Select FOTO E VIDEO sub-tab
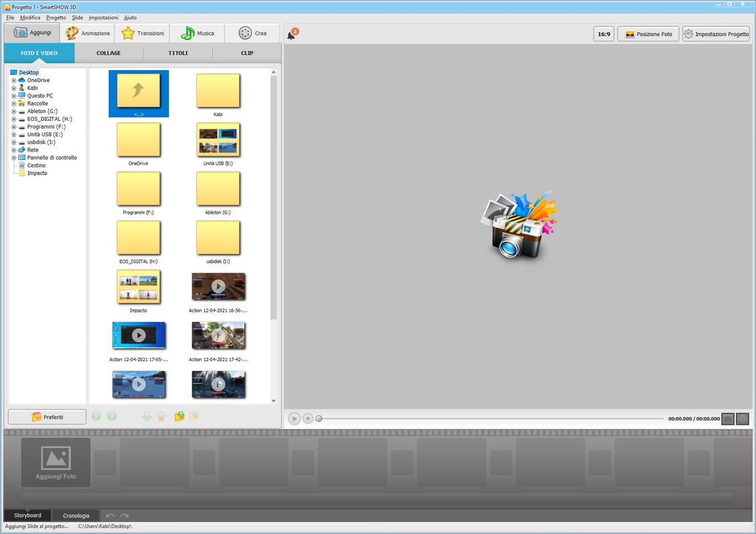 (x=39, y=53)
